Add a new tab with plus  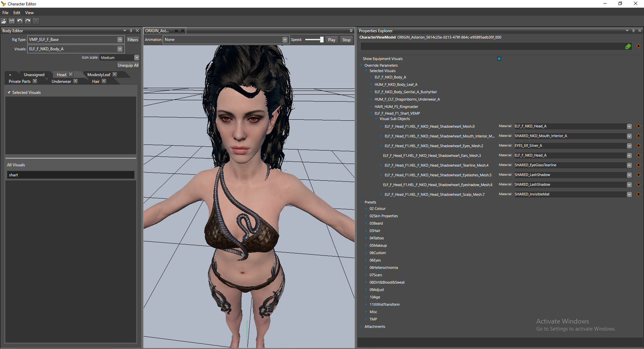(10, 74)
